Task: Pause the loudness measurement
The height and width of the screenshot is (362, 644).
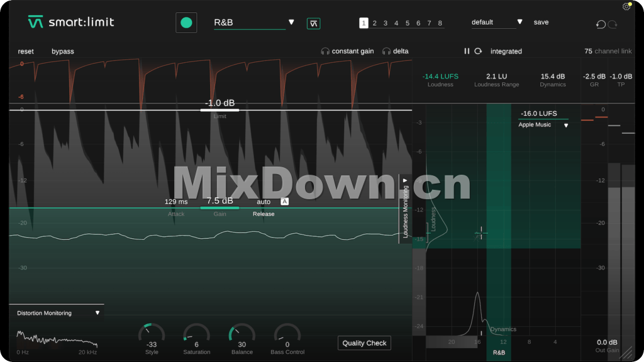Action: 467,51
